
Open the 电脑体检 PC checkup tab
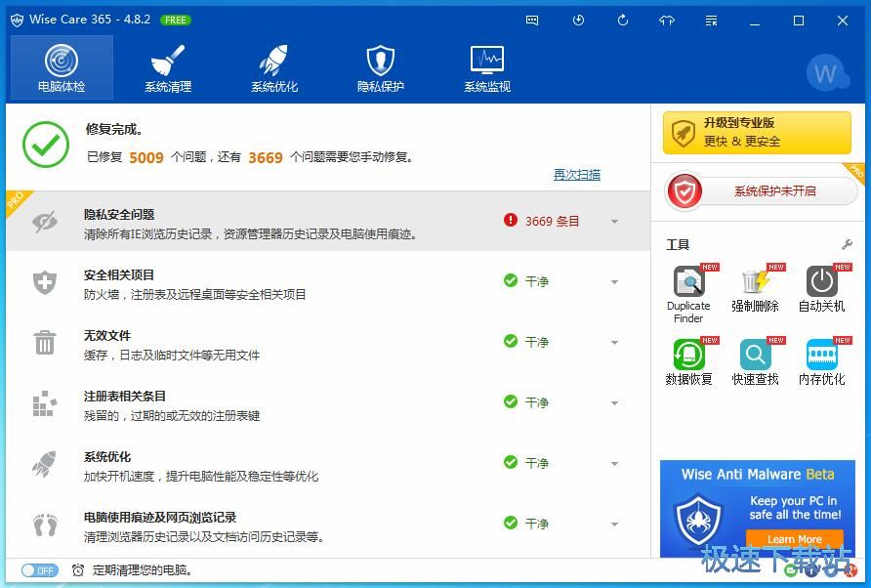tap(62, 67)
